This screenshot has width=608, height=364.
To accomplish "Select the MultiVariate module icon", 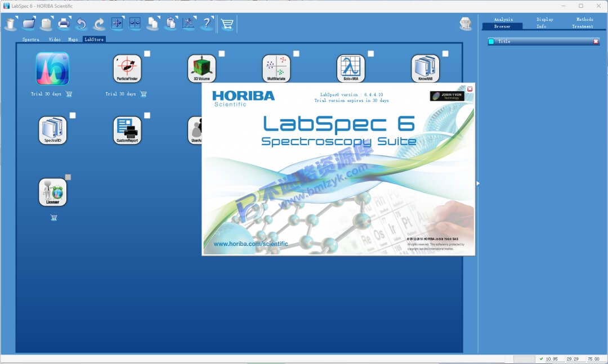I will 276,69.
